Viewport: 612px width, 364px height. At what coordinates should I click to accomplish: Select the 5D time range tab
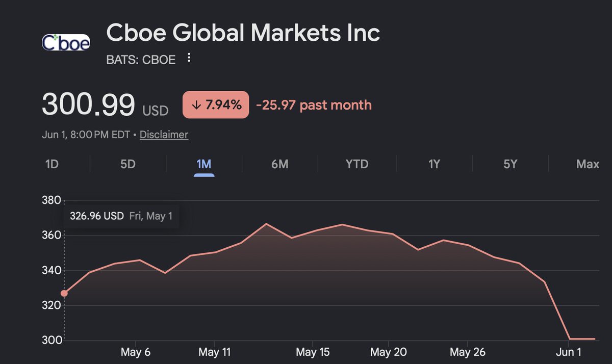(128, 164)
